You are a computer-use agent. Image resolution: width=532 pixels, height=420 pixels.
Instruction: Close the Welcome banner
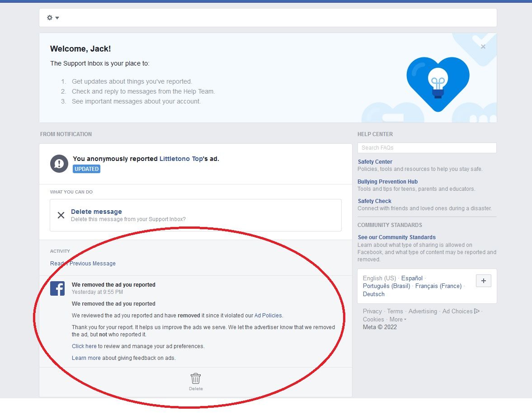coord(483,47)
